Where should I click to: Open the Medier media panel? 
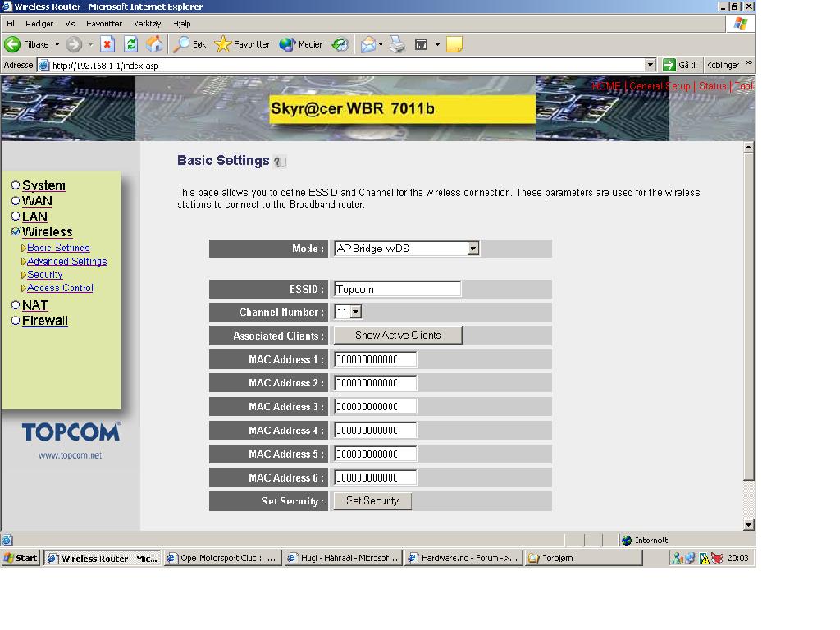click(x=301, y=44)
